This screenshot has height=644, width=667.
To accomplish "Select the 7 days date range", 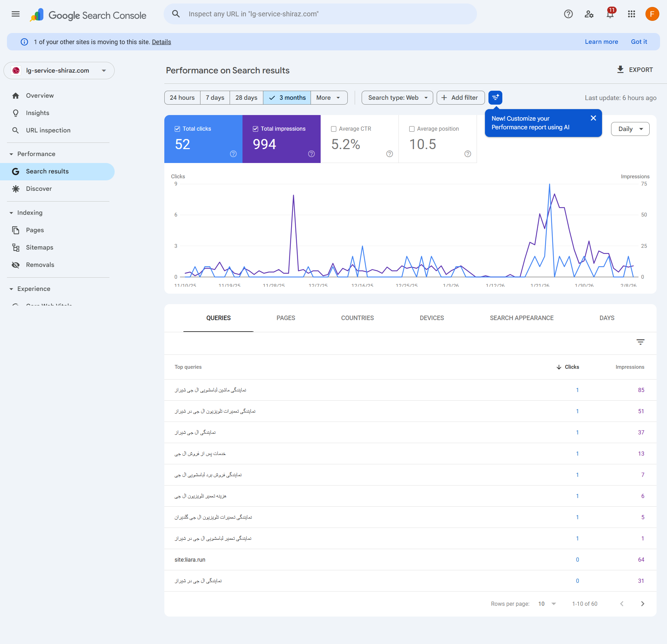I will (215, 98).
